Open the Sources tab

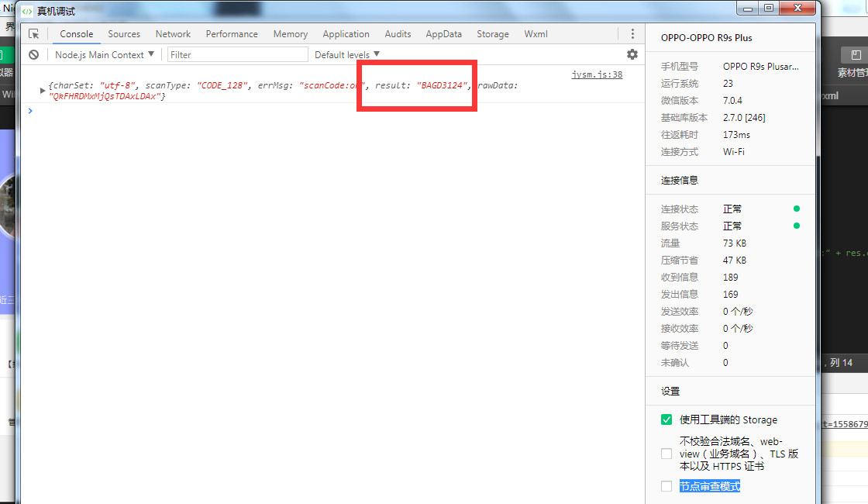point(124,34)
